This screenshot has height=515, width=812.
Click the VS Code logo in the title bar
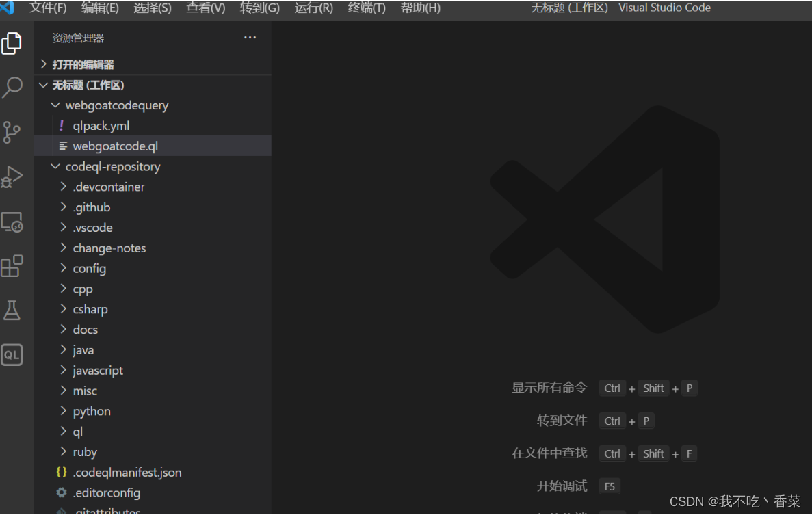tap(7, 8)
